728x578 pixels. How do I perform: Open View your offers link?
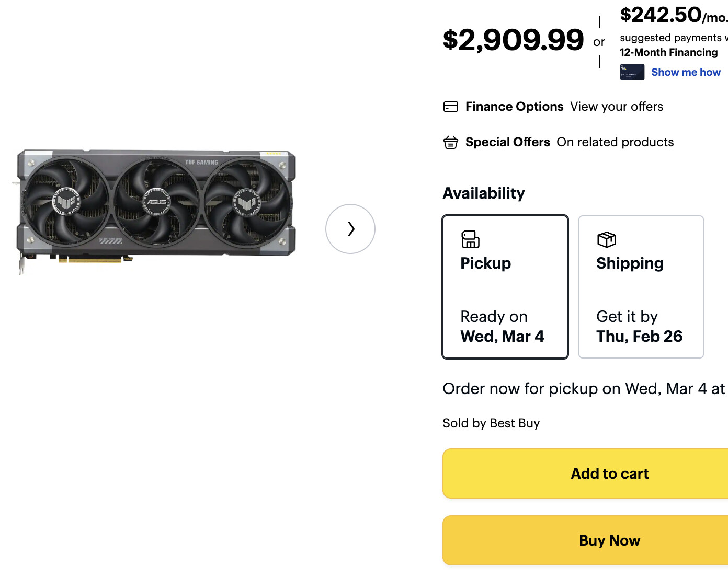coord(617,107)
